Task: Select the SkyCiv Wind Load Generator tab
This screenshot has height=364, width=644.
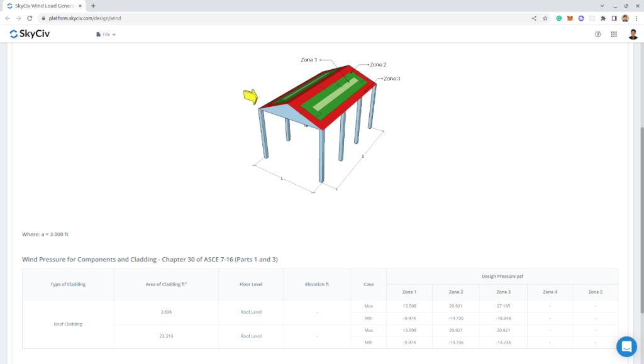Action: pos(44,6)
